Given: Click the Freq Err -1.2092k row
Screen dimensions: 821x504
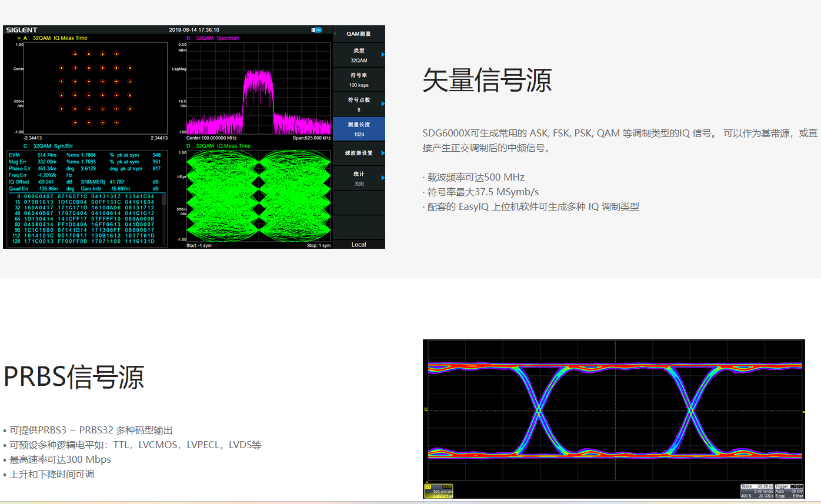Looking at the screenshot, I should (x=41, y=175).
